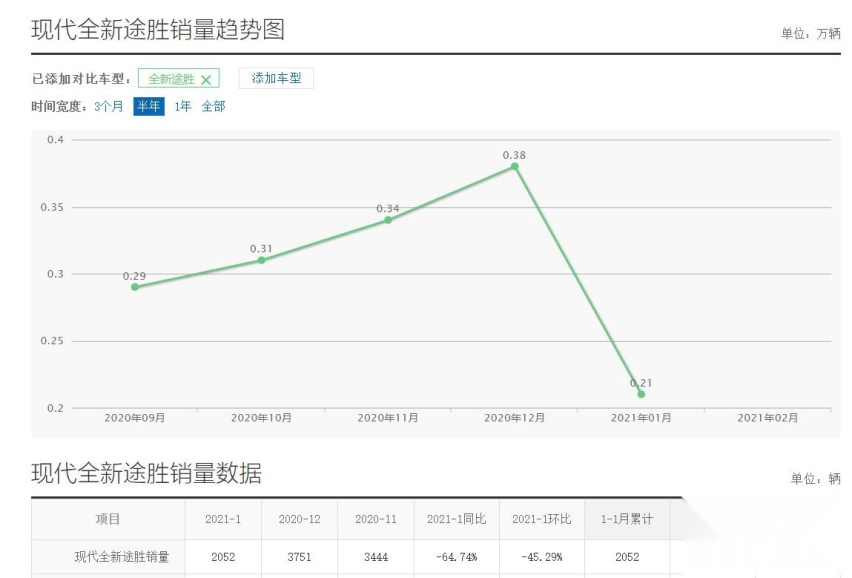Switch time range to 1年
Screen dimensions: 852x578
[183, 106]
